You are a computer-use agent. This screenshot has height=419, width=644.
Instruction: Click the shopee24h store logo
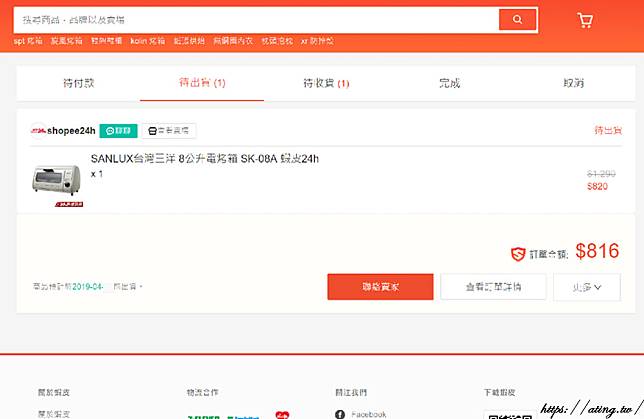[x=38, y=131]
